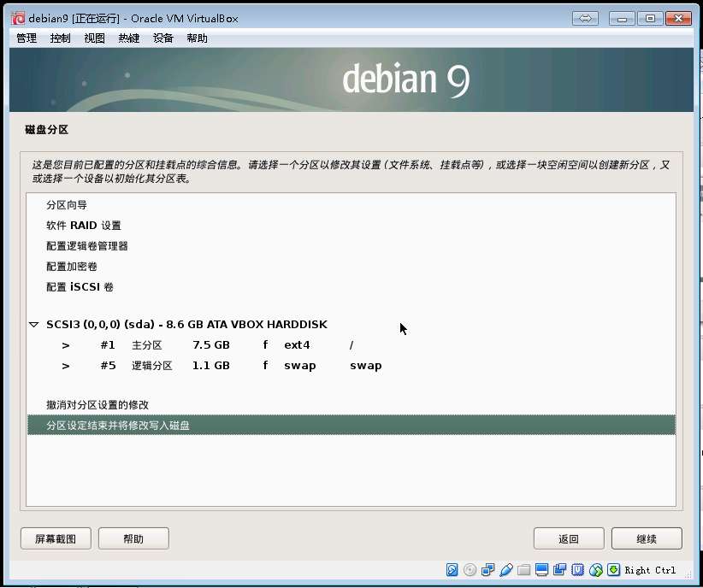This screenshot has width=703, height=588.
Task: Click the 'Right Ctrl' host key text
Action: point(650,570)
